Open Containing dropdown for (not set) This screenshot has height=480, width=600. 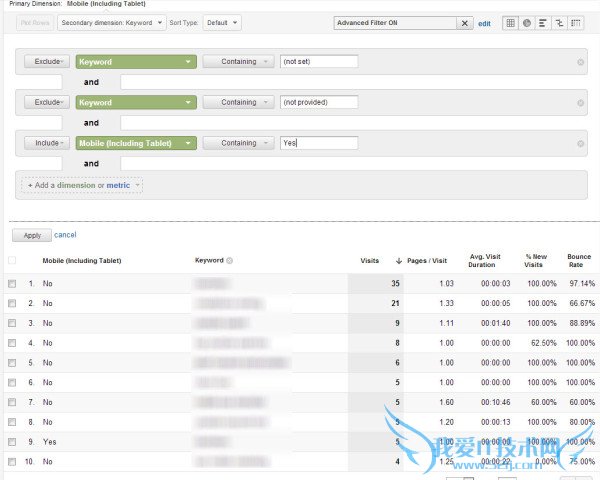tap(238, 62)
